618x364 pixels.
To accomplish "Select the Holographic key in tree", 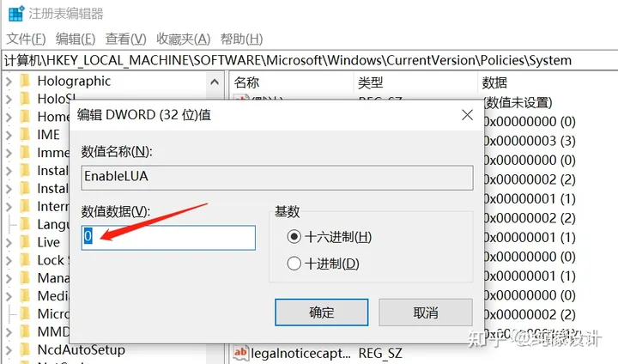I will pos(74,81).
